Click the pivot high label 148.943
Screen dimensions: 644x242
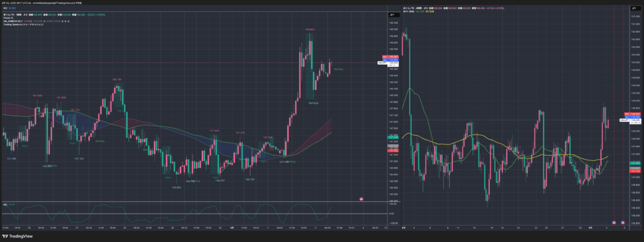309,30
